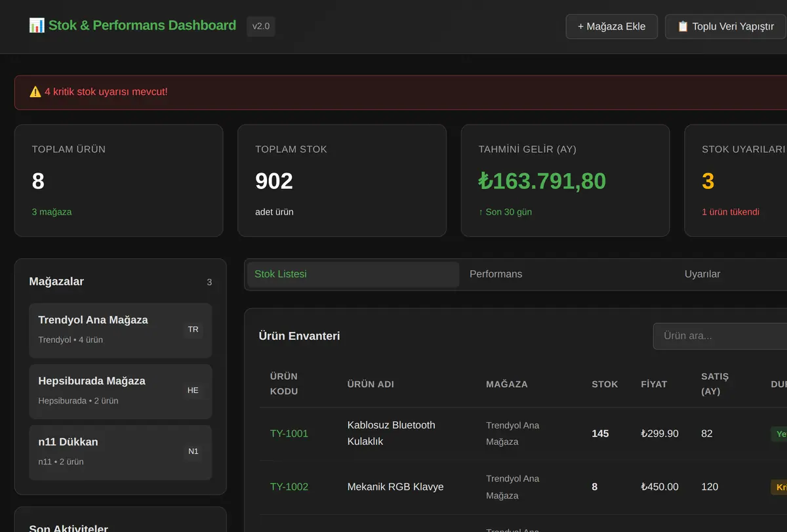This screenshot has width=787, height=532.
Task: Click the Stok column header
Action: click(x=605, y=384)
